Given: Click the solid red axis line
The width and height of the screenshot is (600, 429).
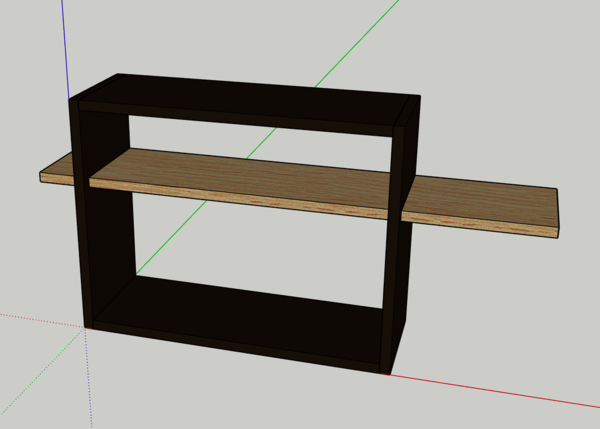Looking at the screenshot, I should pyautogui.click(x=500, y=391).
